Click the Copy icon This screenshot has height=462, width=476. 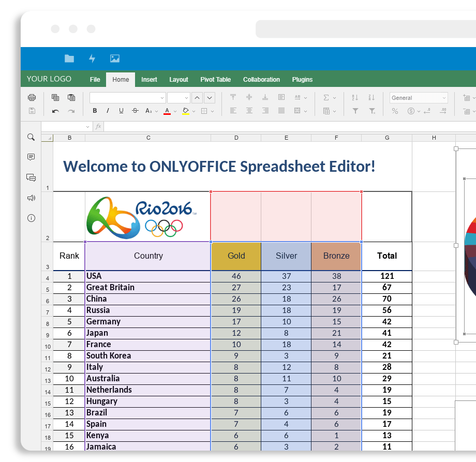coord(55,97)
